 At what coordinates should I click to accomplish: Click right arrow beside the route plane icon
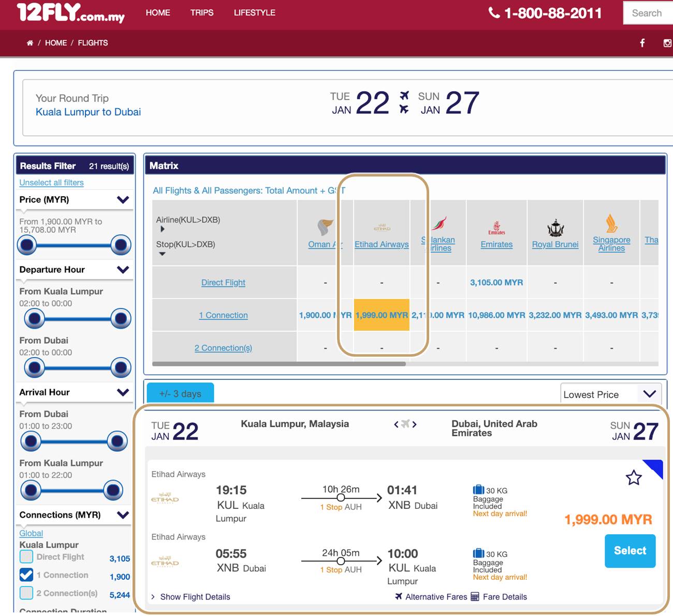pos(414,424)
